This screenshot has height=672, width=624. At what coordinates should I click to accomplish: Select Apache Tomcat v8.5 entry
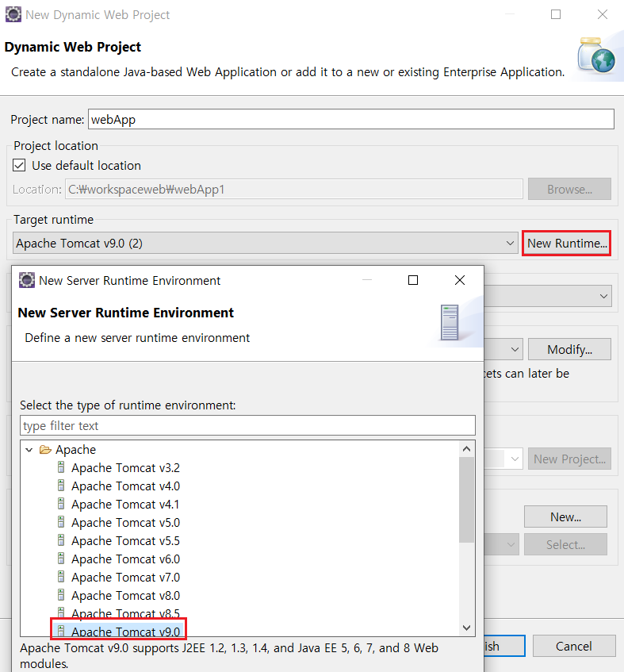(x=125, y=613)
